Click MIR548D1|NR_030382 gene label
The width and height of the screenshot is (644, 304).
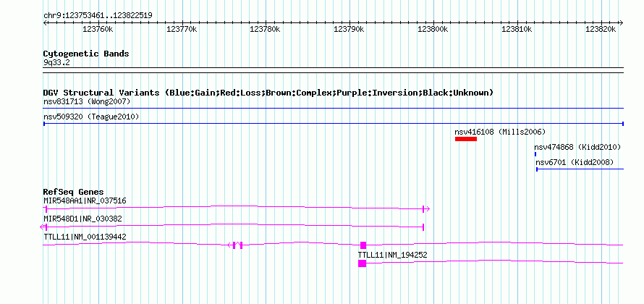pos(82,219)
